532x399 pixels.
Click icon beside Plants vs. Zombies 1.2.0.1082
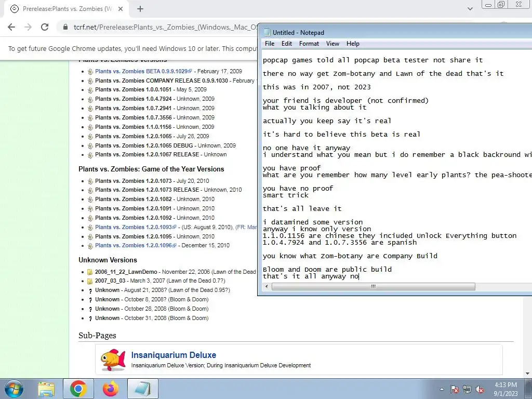click(90, 199)
